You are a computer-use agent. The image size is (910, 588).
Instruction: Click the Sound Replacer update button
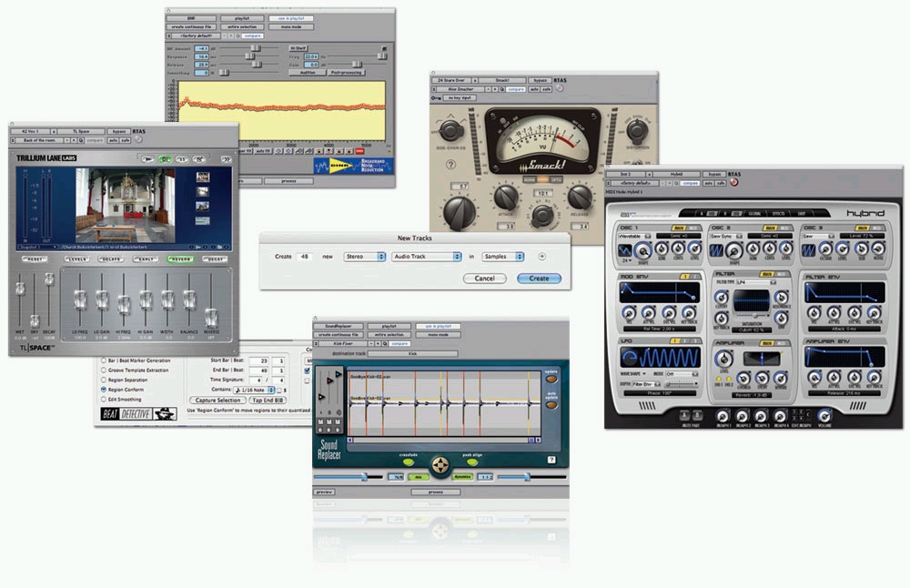click(551, 379)
